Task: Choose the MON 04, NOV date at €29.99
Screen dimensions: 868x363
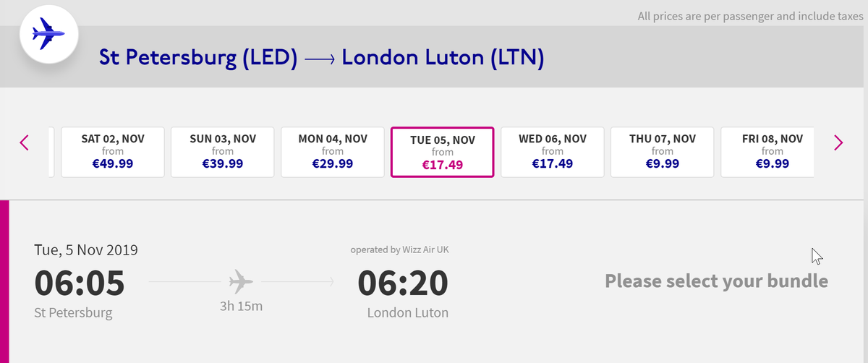Action: 333,152
